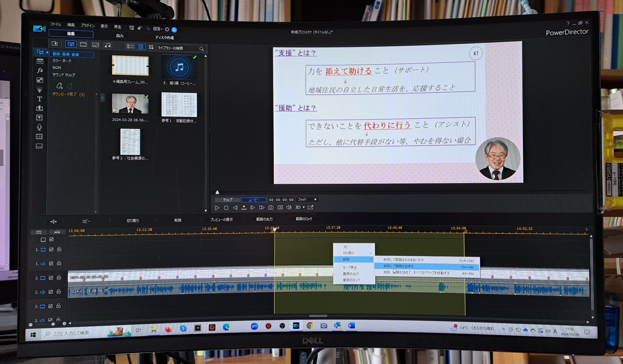Image resolution: width=623 pixels, height=364 pixels.
Task: Open the フィット zoom dropdown
Action: [x=307, y=200]
